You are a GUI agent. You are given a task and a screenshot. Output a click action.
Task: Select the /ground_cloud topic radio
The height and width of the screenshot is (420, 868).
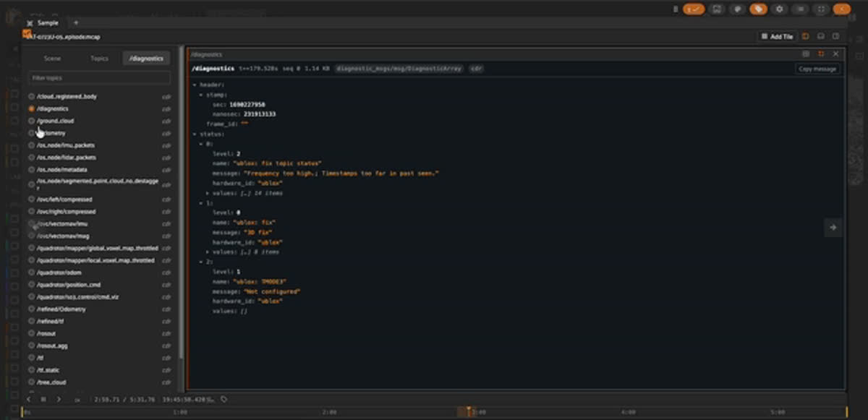[32, 121]
